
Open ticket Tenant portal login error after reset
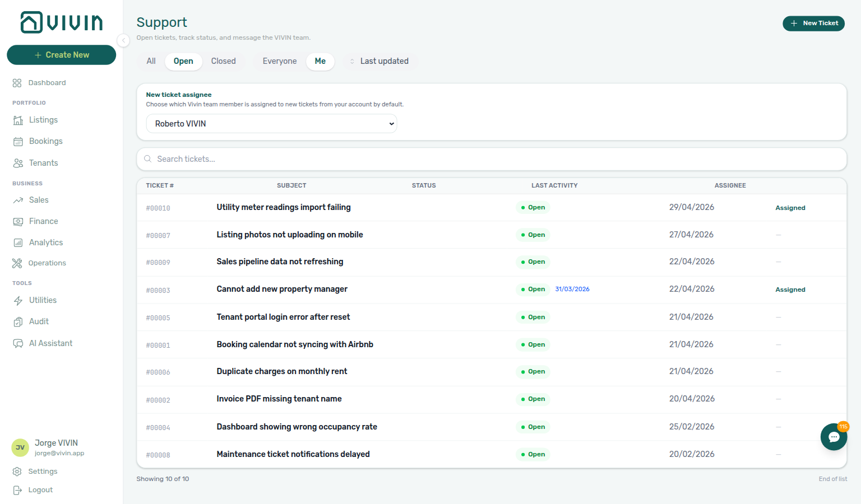[x=283, y=317]
